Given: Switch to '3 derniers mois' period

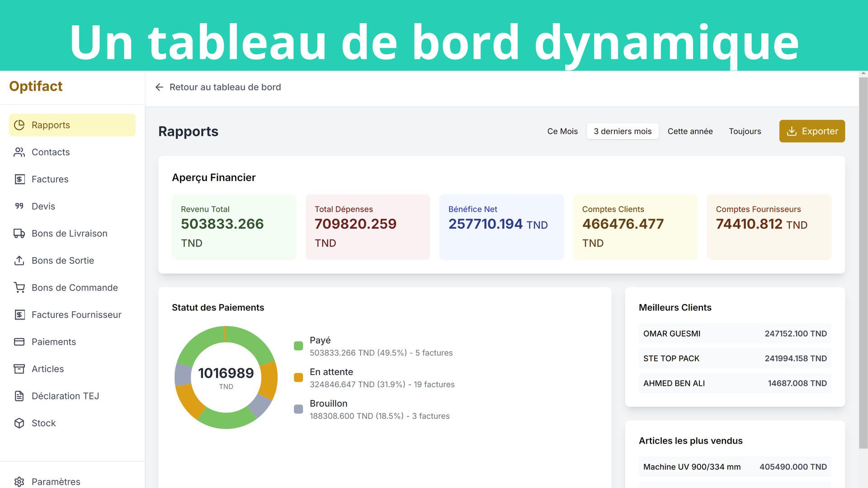Looking at the screenshot, I should coord(623,131).
